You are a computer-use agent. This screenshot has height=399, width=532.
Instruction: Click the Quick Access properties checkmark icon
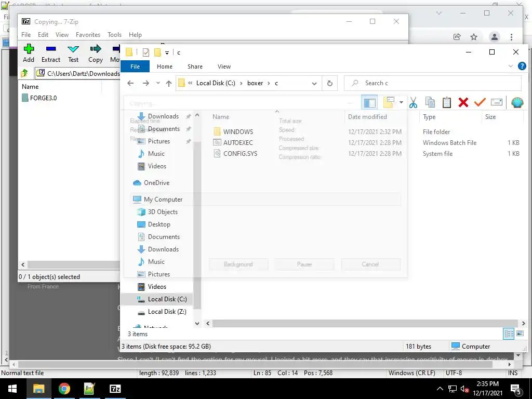click(x=146, y=52)
